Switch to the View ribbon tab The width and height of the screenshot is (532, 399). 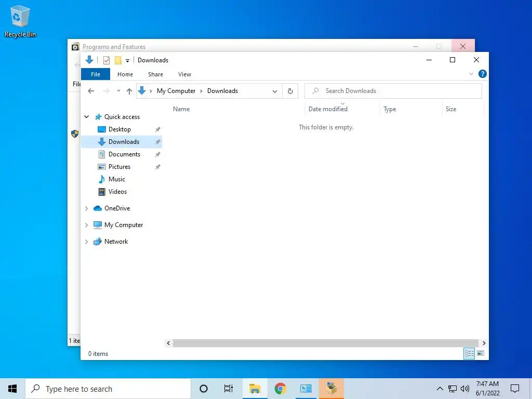184,74
